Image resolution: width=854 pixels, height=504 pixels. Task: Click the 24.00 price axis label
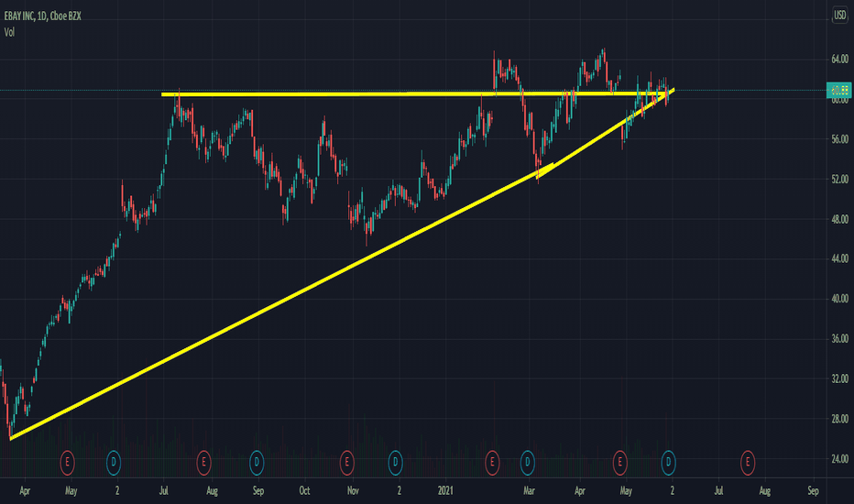[840, 459]
